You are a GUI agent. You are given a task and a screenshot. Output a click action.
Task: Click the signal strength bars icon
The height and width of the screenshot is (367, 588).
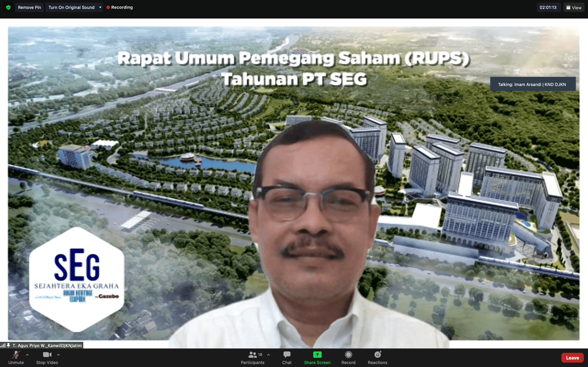coord(3,345)
